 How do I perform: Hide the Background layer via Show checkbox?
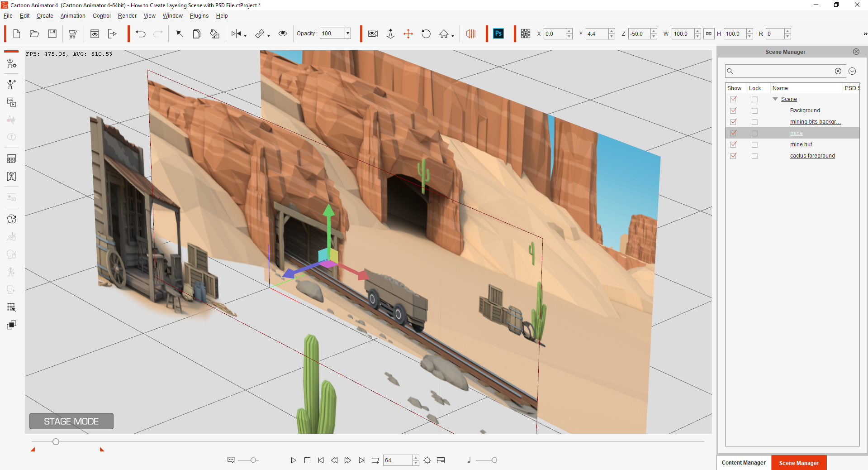click(733, 110)
